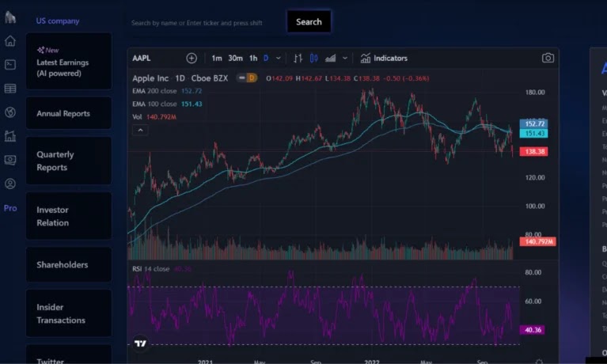Image resolution: width=607 pixels, height=364 pixels.
Task: Click the TradingView logo on chart
Action: (141, 343)
